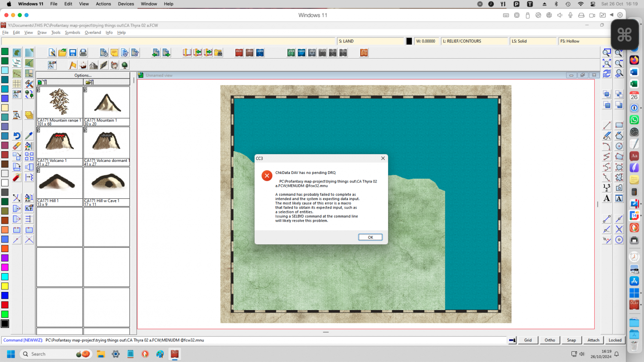Pick the yellow color swatch in palette

[x=5, y=286]
